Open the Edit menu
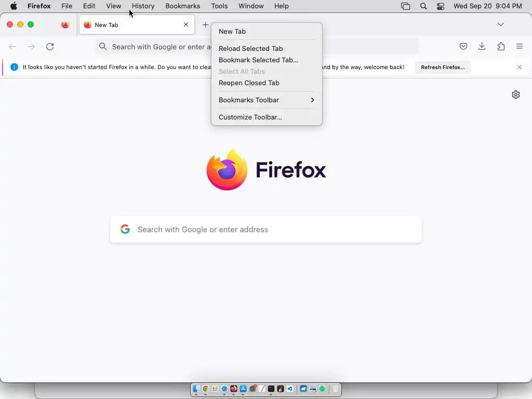The image size is (532, 399). 89,6
